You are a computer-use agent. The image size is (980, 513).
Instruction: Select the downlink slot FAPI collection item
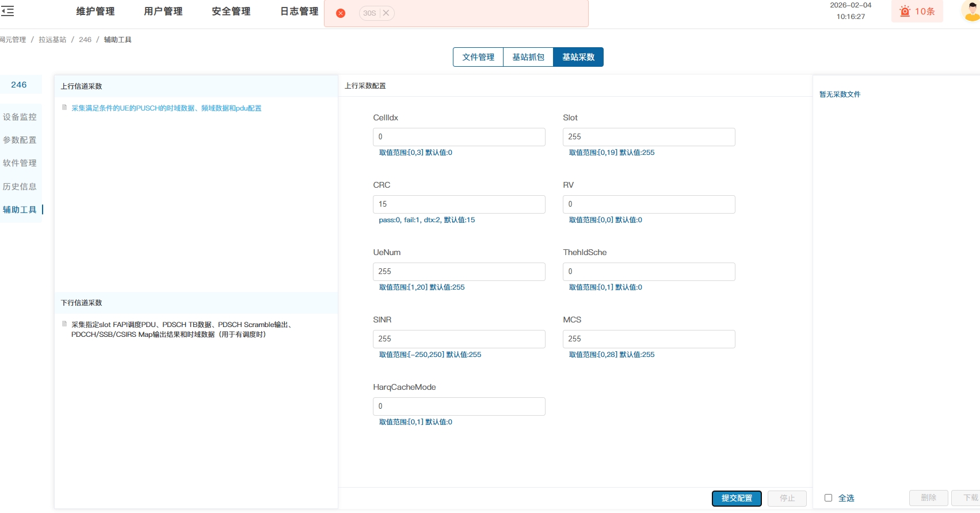pyautogui.click(x=181, y=329)
